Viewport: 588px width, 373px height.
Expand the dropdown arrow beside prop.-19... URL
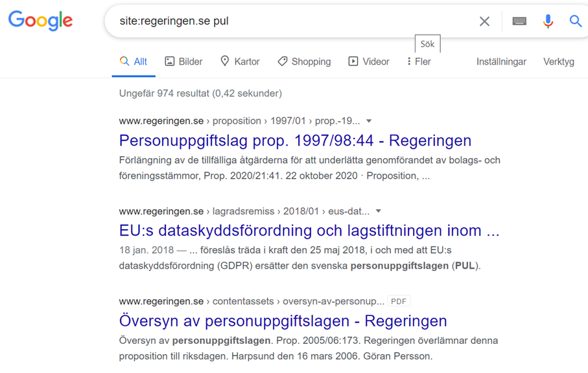point(369,121)
